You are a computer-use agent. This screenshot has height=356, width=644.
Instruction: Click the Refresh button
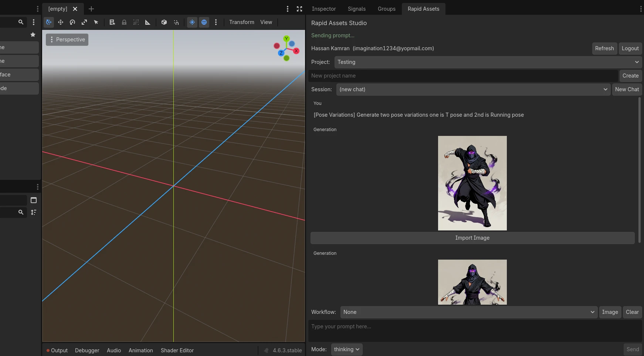604,48
